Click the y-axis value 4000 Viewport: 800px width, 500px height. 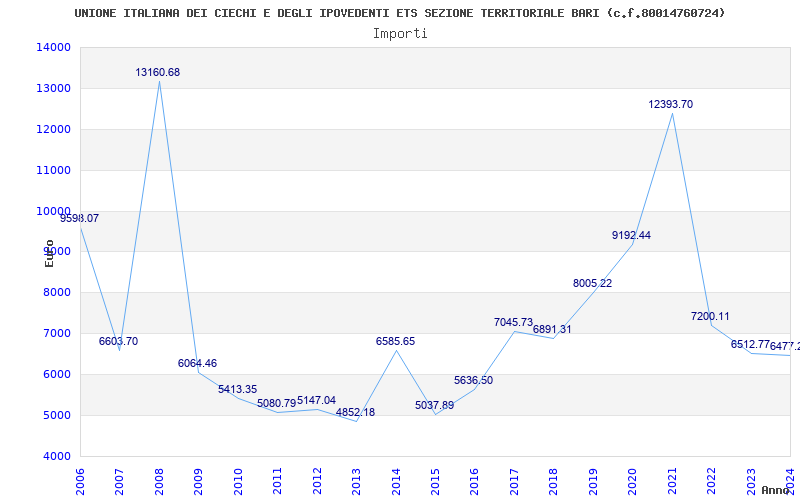coord(56,456)
